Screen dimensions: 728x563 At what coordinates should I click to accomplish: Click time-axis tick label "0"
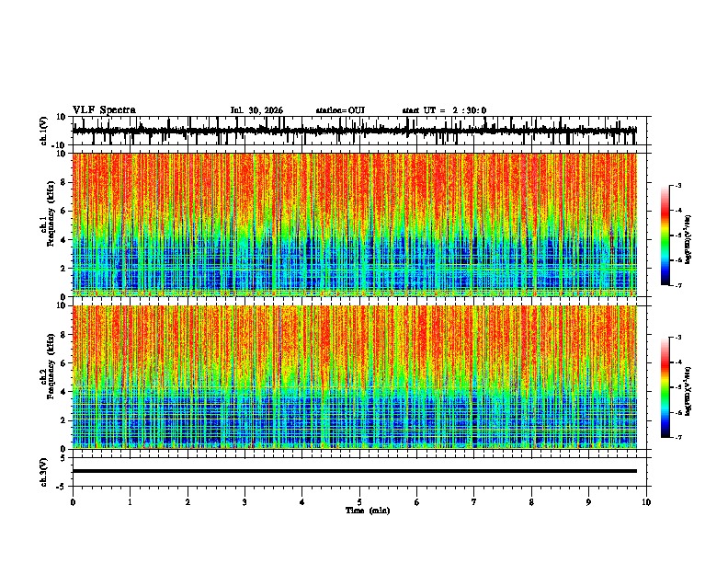73,502
